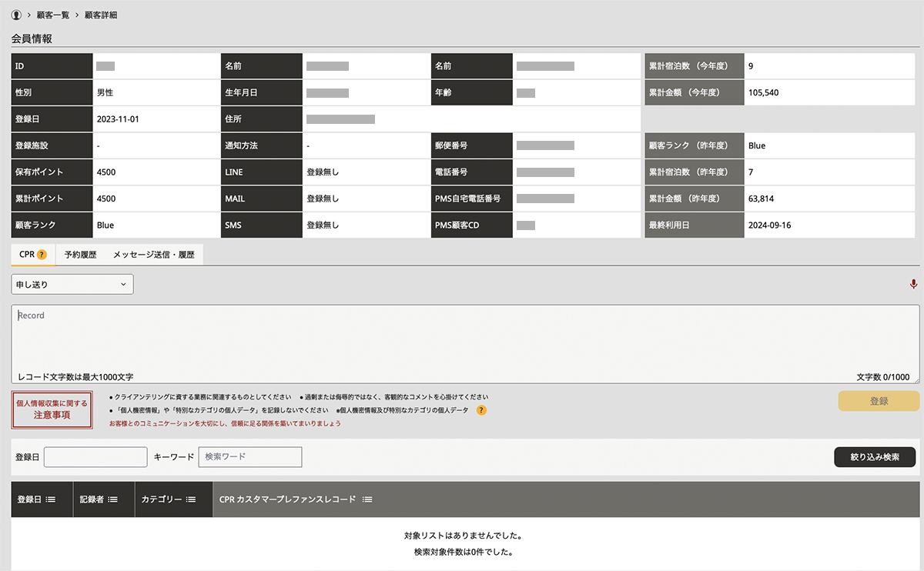
Task: Click the user profile icon in breadcrumb
Action: pyautogui.click(x=17, y=15)
